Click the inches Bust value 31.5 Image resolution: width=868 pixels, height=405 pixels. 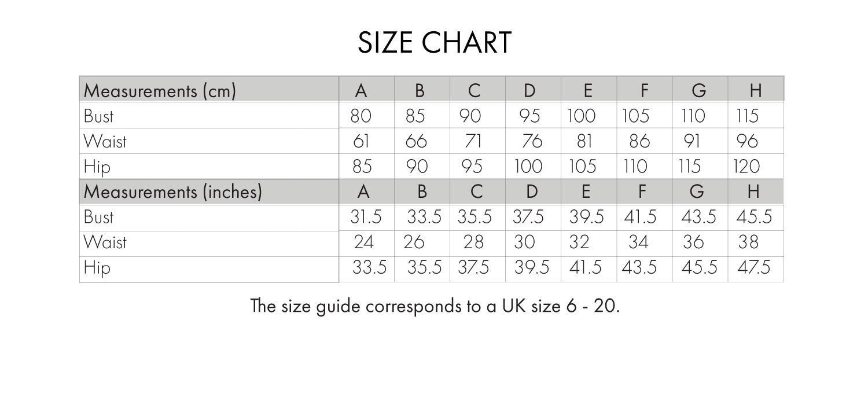tap(366, 217)
